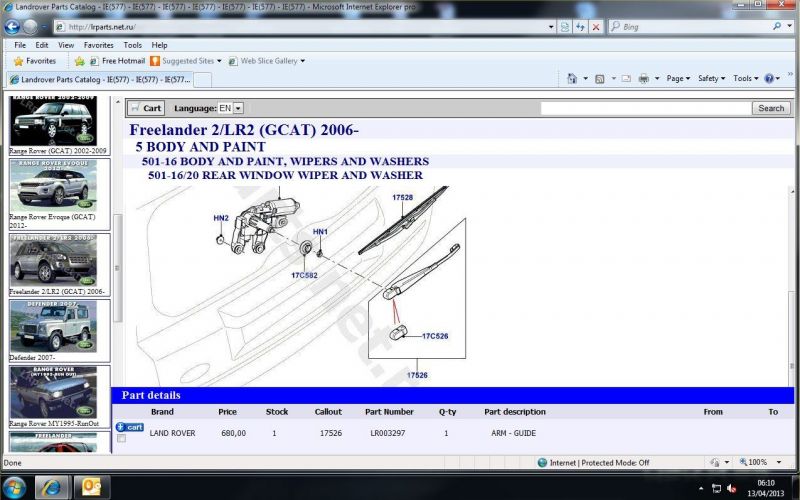Screen dimensions: 800x500
Task: Open the Favorites menu in the menu bar
Action: [98, 45]
